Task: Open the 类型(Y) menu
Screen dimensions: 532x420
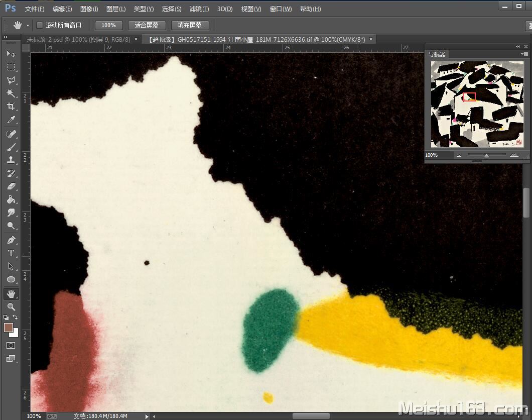Action: pyautogui.click(x=144, y=9)
